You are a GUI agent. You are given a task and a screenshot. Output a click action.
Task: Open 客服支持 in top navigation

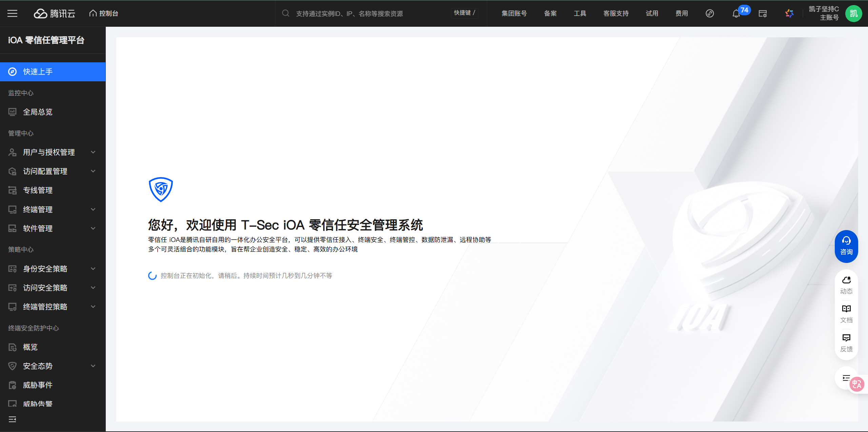point(616,14)
